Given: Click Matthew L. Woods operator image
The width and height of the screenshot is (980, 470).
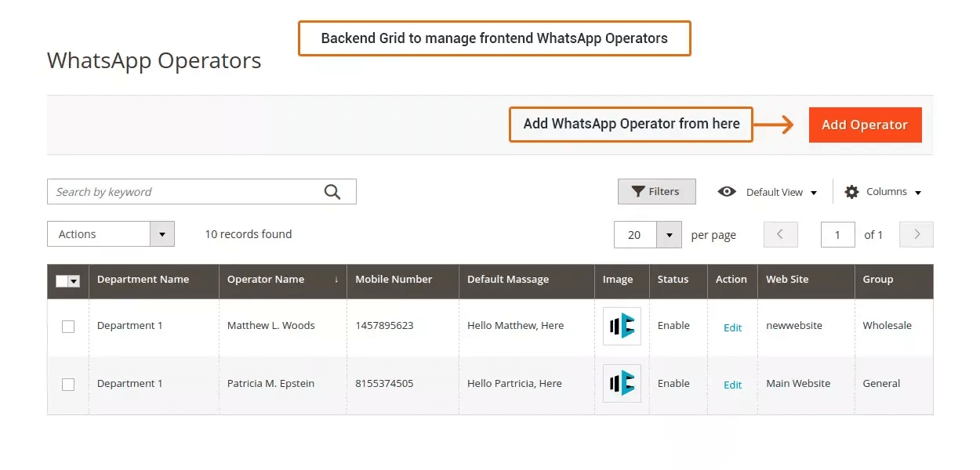Looking at the screenshot, I should 622,326.
